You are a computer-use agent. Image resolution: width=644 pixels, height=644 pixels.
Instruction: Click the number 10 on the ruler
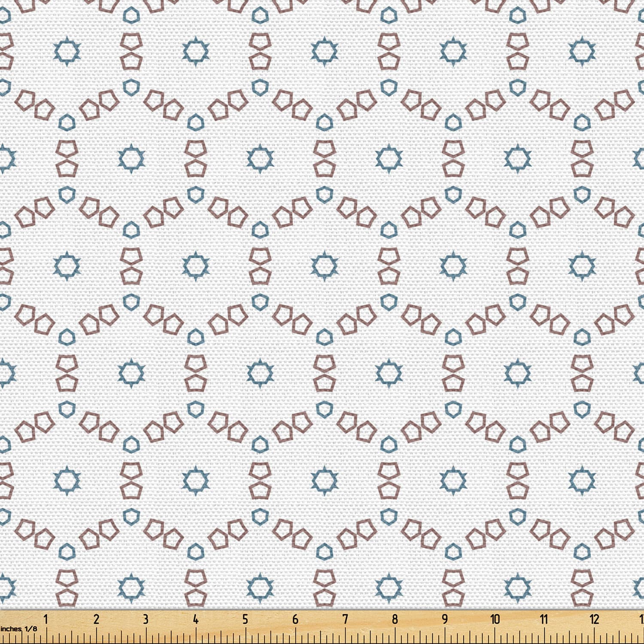(x=495, y=619)
